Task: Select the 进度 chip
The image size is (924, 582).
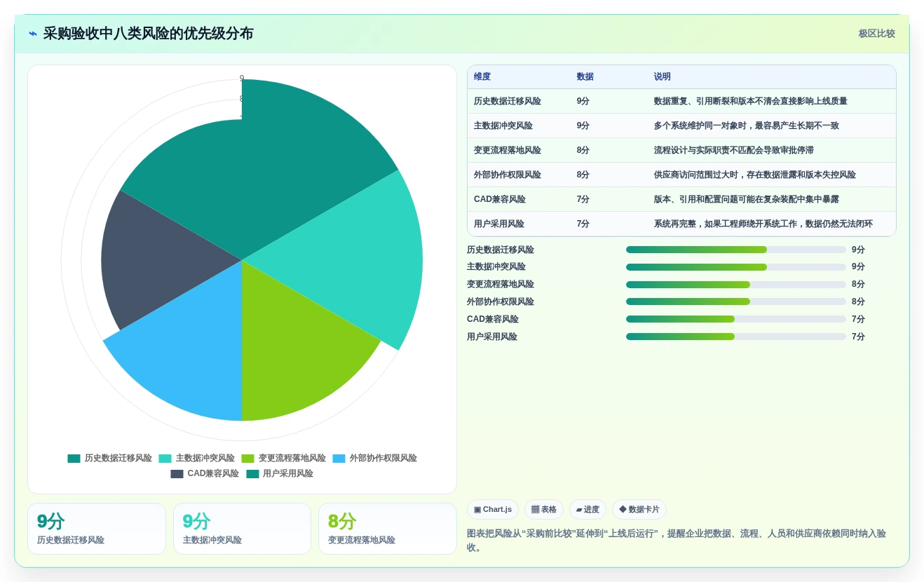Action: click(587, 510)
